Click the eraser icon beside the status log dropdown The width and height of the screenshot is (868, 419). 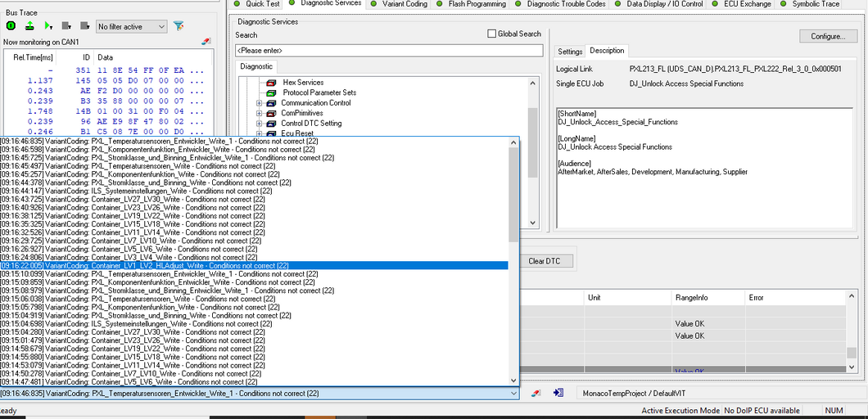click(536, 393)
